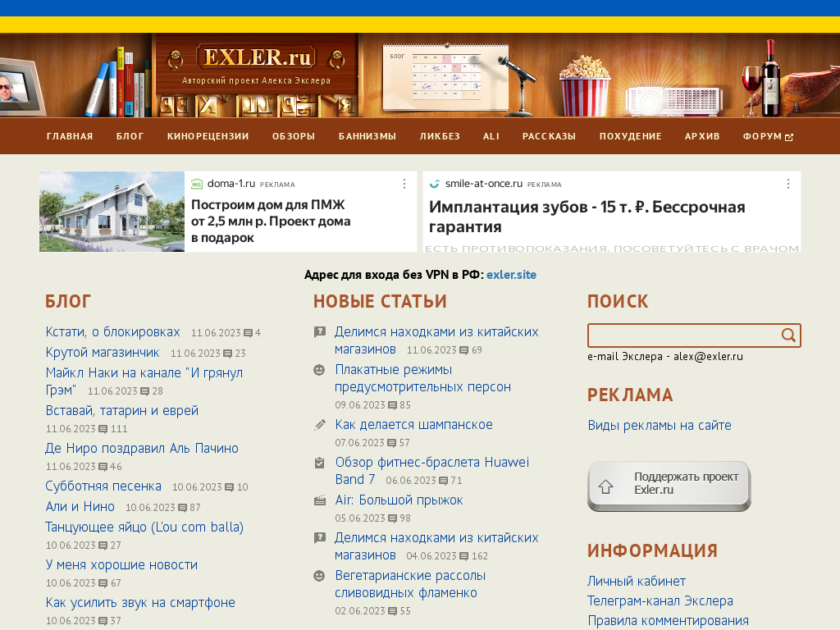Viewport: 840px width, 630px height.
Task: Open Личный кабинет link
Action: click(x=637, y=582)
